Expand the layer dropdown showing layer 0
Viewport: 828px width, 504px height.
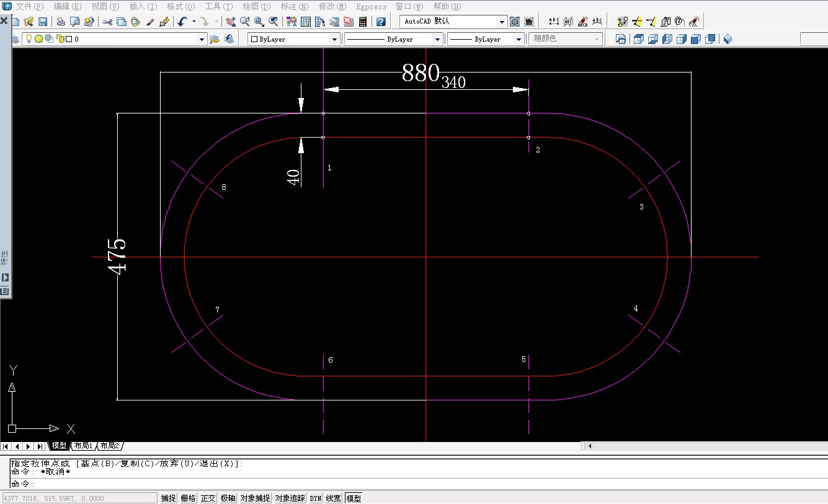[201, 39]
